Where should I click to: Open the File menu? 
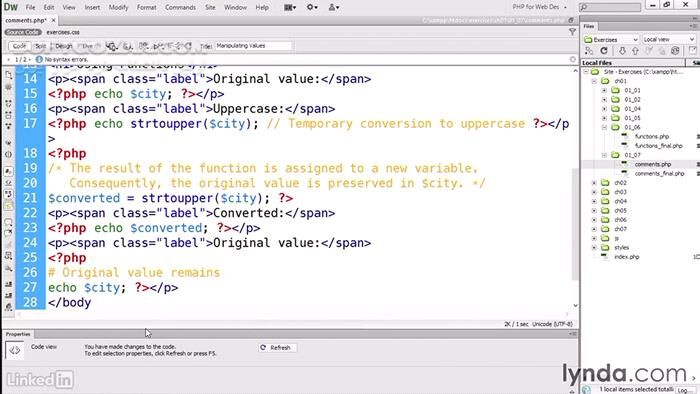(30, 8)
